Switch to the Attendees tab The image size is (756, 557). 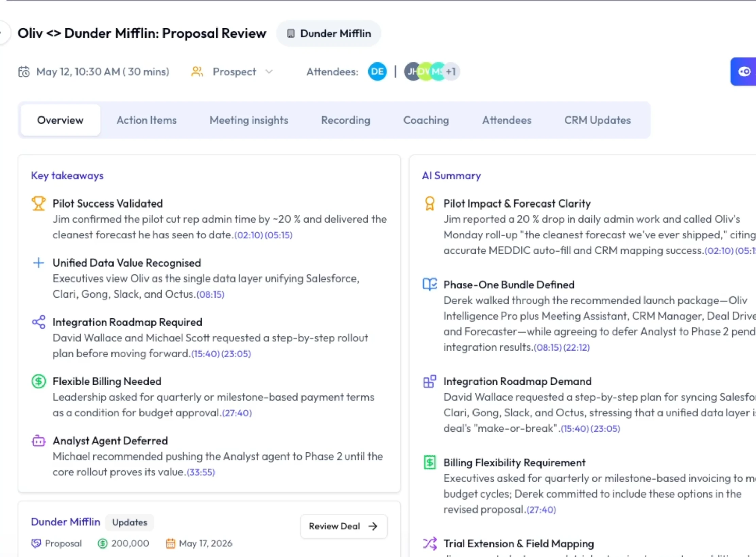(x=506, y=120)
